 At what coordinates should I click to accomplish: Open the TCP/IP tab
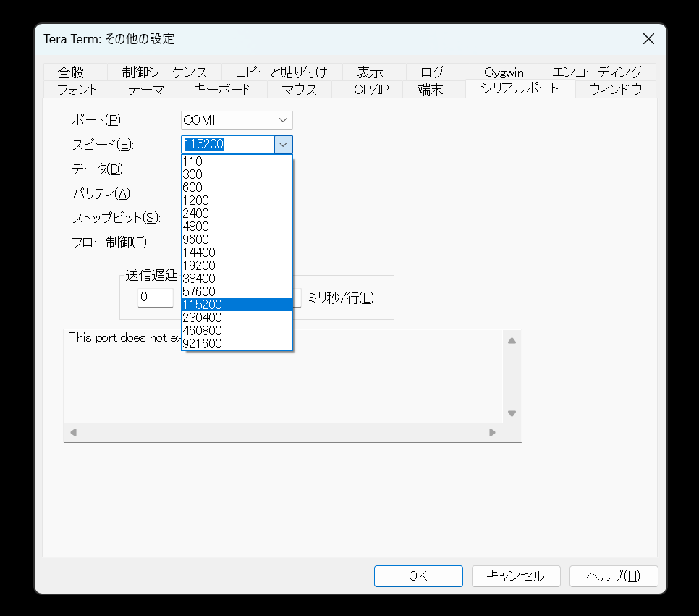tap(368, 90)
